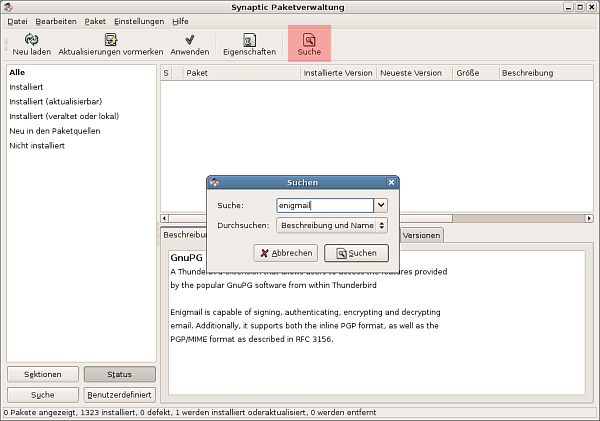The height and width of the screenshot is (421, 600).
Task: Click the GnuPG description heading
Action: [x=186, y=258]
